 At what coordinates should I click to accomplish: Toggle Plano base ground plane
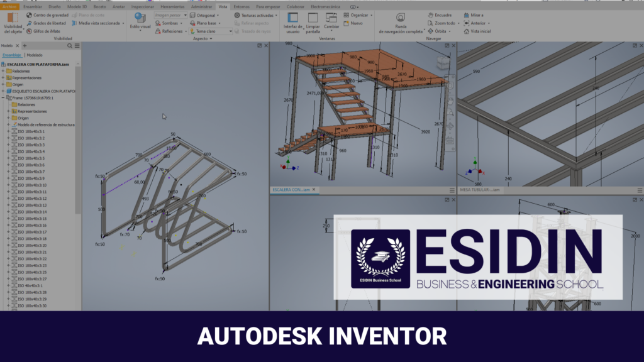point(203,23)
